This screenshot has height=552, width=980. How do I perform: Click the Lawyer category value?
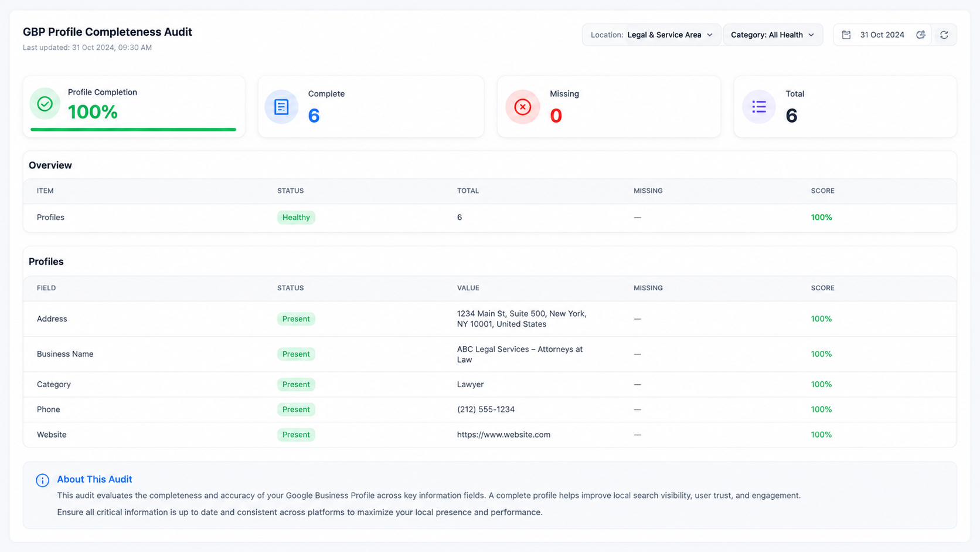pos(470,385)
